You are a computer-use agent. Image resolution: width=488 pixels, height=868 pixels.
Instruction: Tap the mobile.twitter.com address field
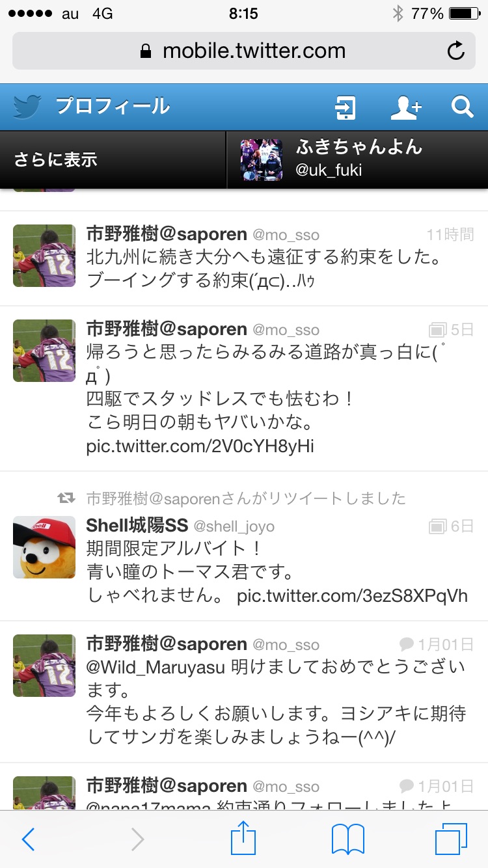[244, 51]
